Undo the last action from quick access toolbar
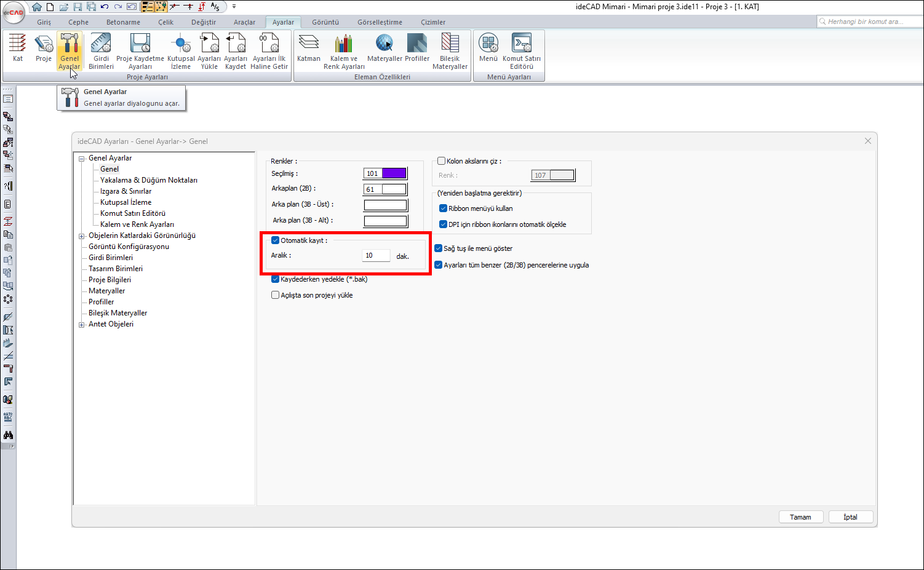 105,7
